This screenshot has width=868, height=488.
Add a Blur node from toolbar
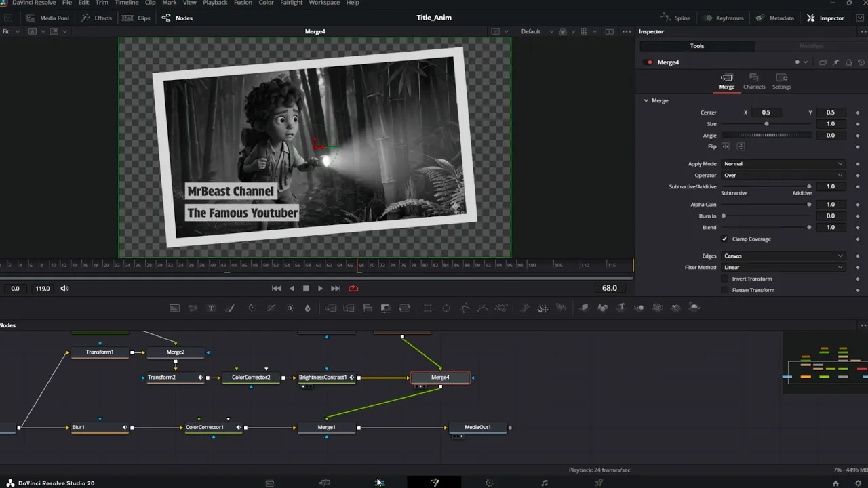click(307, 308)
